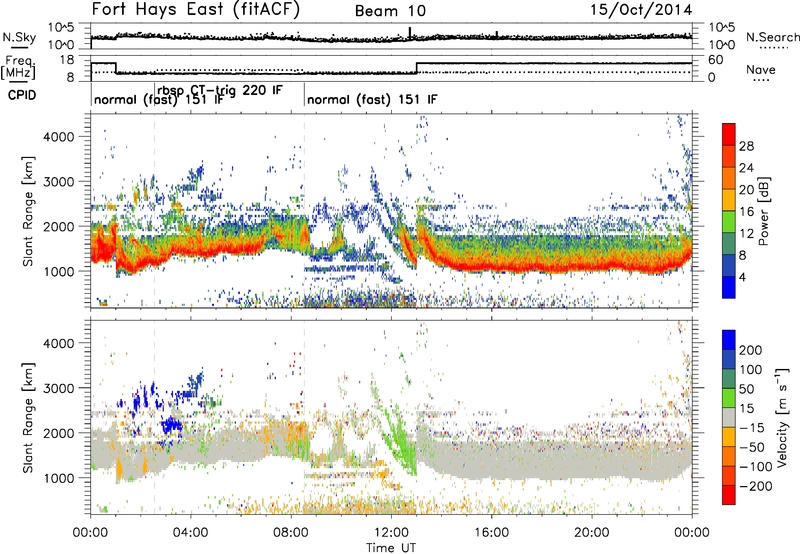The width and height of the screenshot is (800, 554).
Task: Click the 'N.Search' legend label
Action: point(772,37)
